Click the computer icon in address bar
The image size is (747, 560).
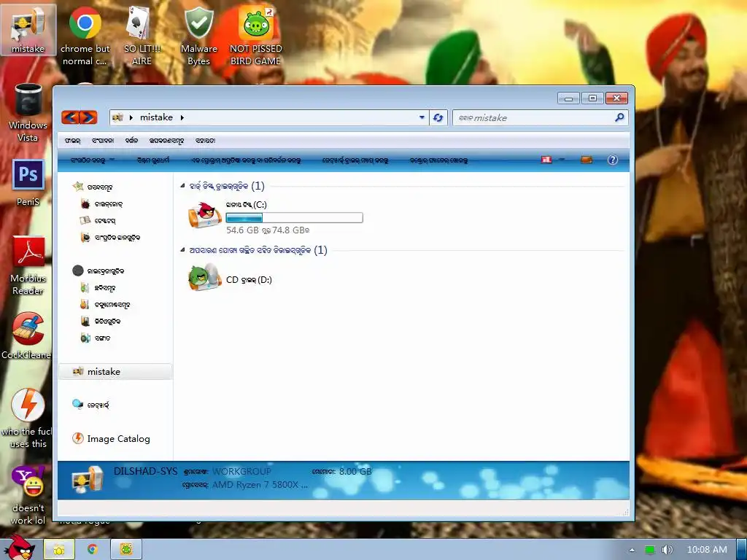pyautogui.click(x=117, y=117)
